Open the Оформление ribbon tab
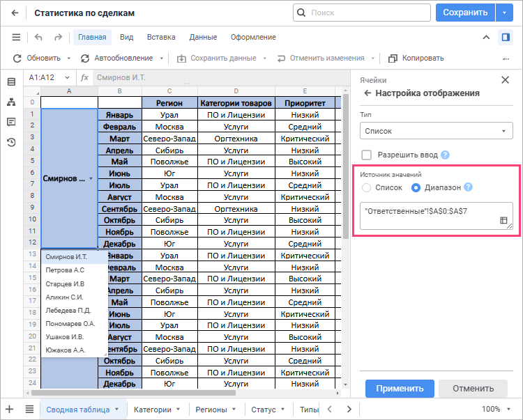523x420 pixels. click(x=253, y=37)
